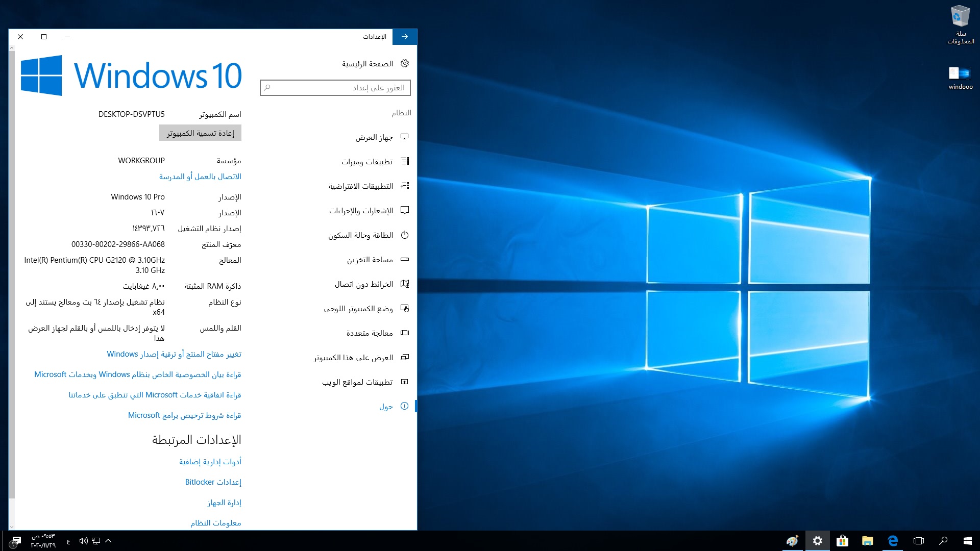The height and width of the screenshot is (551, 980).
Task: Click in the العثور على إعداد search field
Action: (335, 88)
